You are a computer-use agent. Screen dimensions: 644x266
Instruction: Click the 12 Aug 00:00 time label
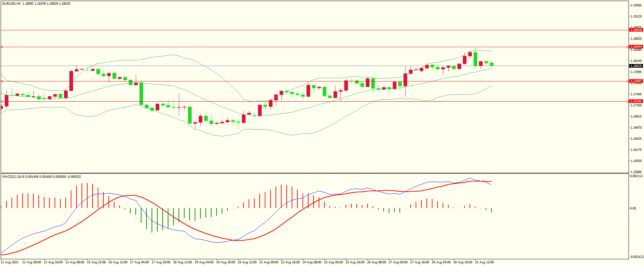32,262
